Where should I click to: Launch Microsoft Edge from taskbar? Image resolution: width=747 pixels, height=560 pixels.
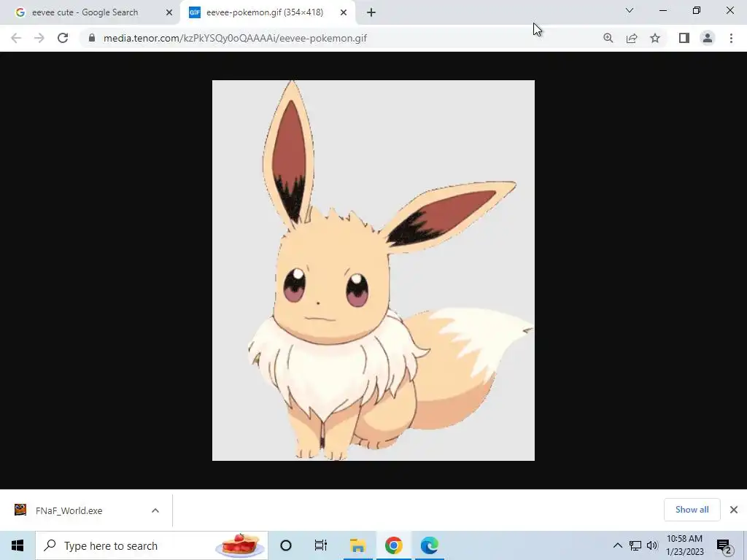pyautogui.click(x=429, y=545)
